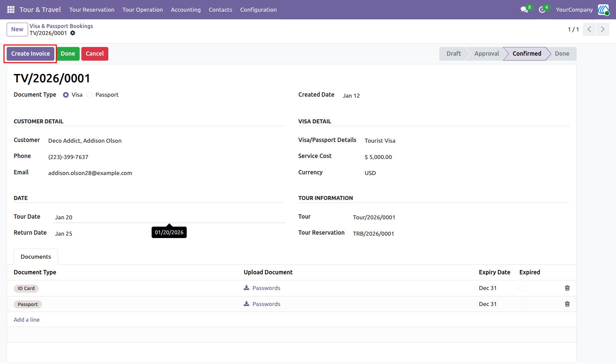This screenshot has height=364, width=616.
Task: Open the Accounting menu
Action: [x=186, y=10]
